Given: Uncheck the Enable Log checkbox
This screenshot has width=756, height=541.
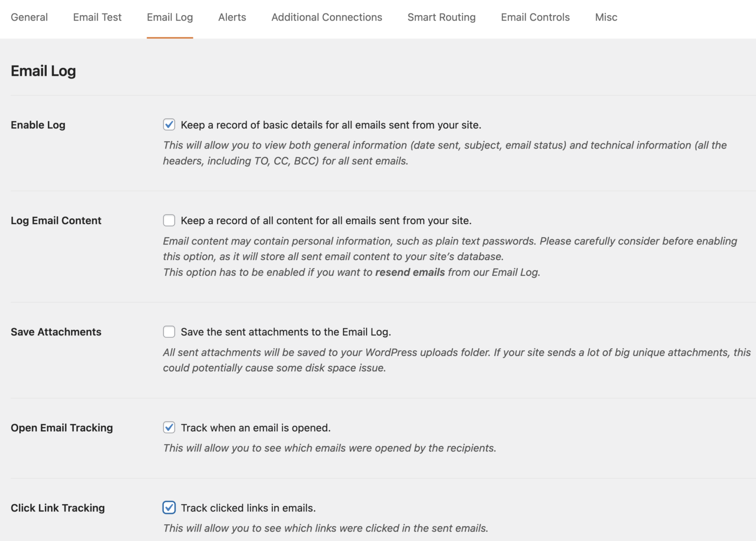Looking at the screenshot, I should coord(169,124).
